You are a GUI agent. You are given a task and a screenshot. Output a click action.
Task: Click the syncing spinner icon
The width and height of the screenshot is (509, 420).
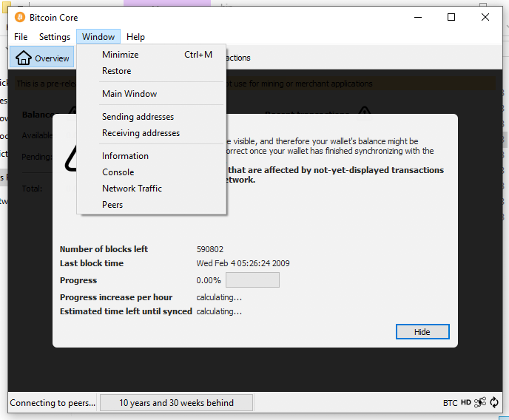pos(494,402)
